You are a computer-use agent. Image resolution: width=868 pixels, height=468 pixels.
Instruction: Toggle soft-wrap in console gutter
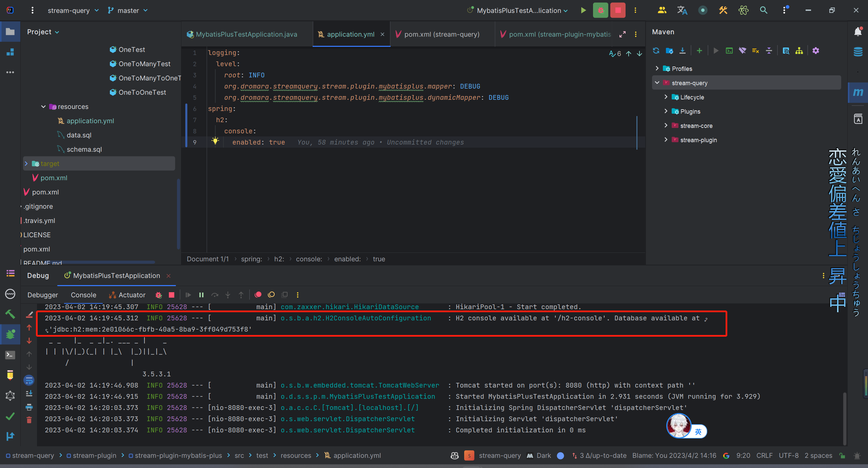29,380
